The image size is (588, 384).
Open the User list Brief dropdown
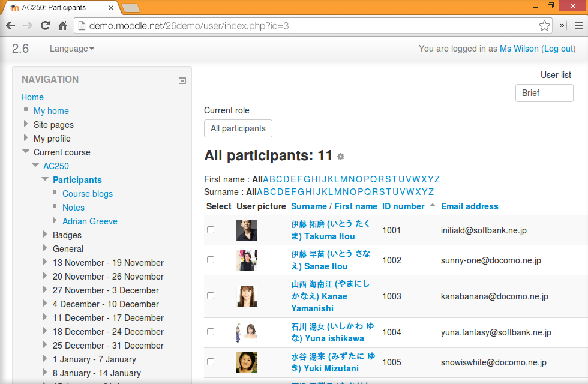tap(544, 93)
